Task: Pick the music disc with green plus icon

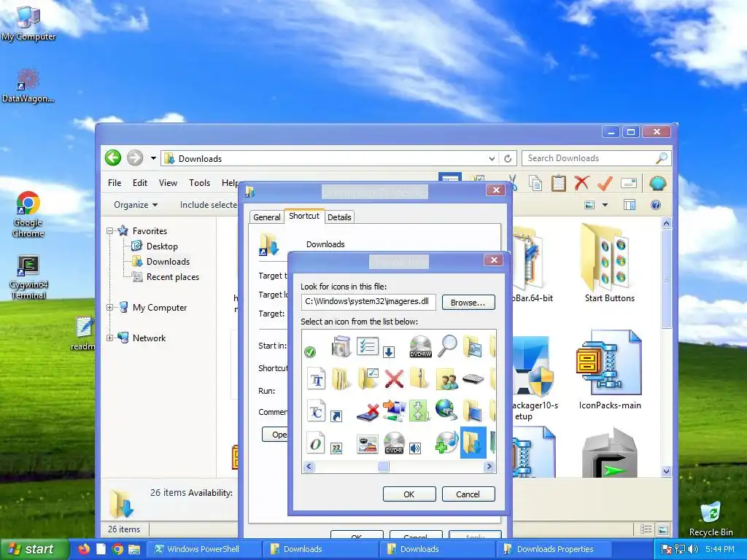Action: (447, 443)
